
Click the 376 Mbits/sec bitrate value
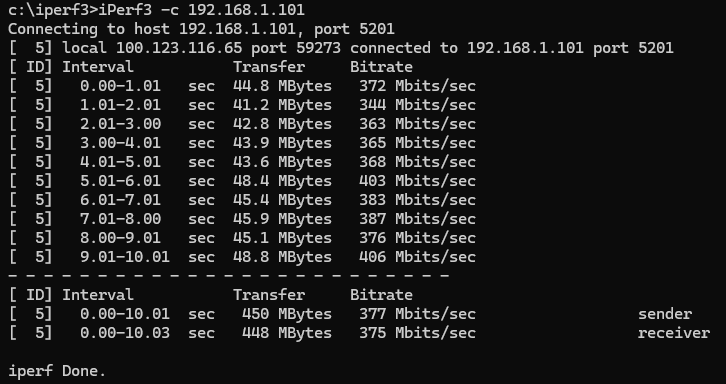pyautogui.click(x=418, y=238)
